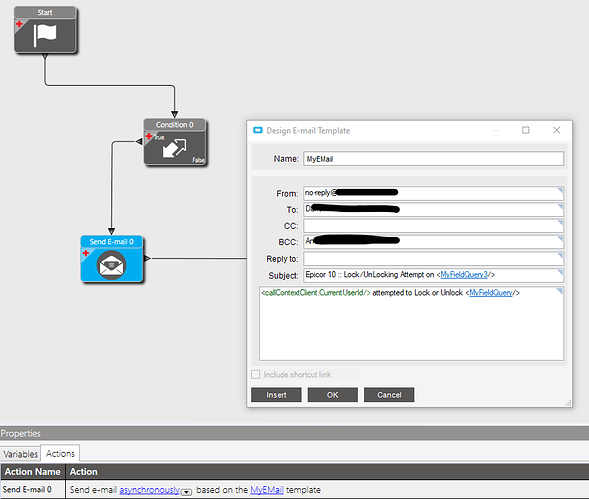Click the red plus on Send E-mail 0

[86, 253]
